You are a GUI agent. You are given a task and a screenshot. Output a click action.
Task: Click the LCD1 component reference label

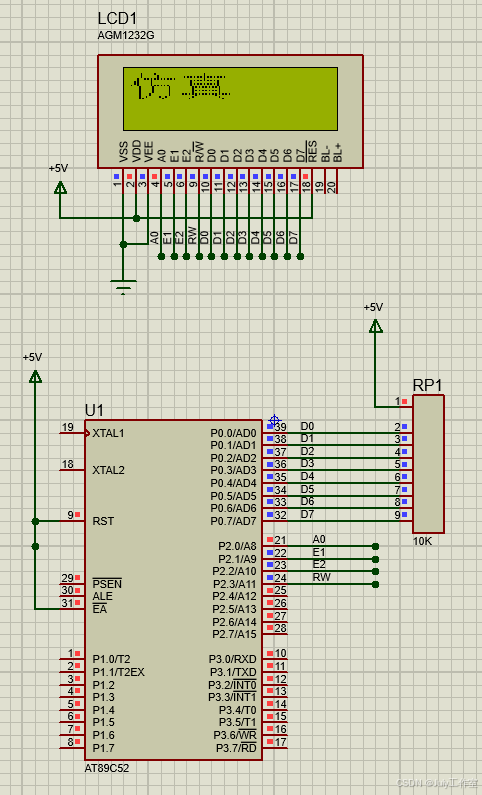(x=117, y=19)
